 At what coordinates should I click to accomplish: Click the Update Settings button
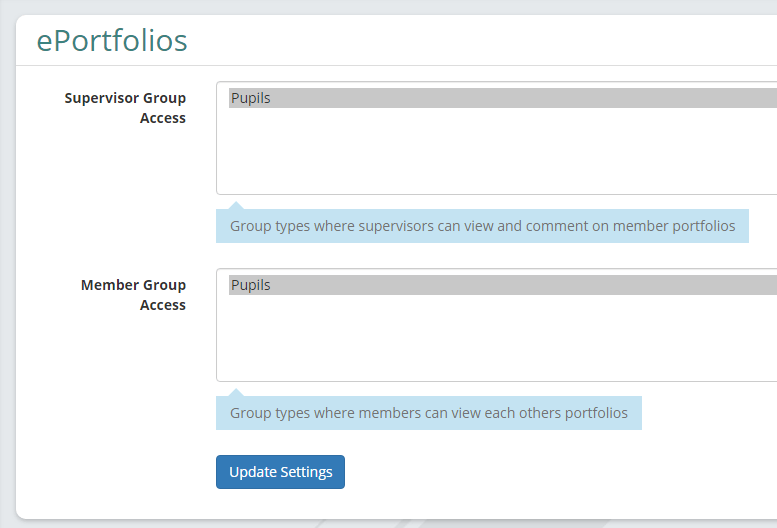coord(280,472)
